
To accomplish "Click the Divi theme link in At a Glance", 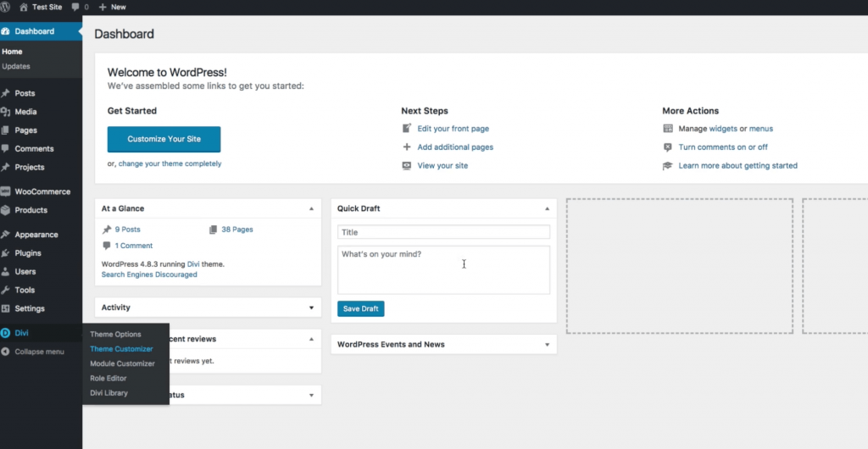I will pyautogui.click(x=193, y=264).
